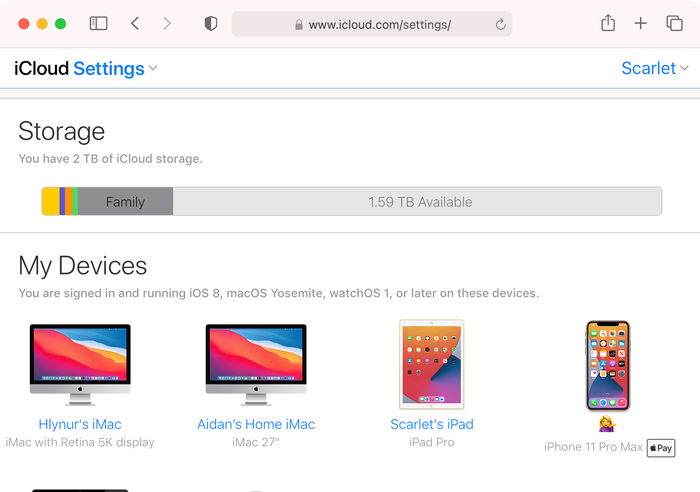Click the yellow segment of the storage bar

coord(51,201)
